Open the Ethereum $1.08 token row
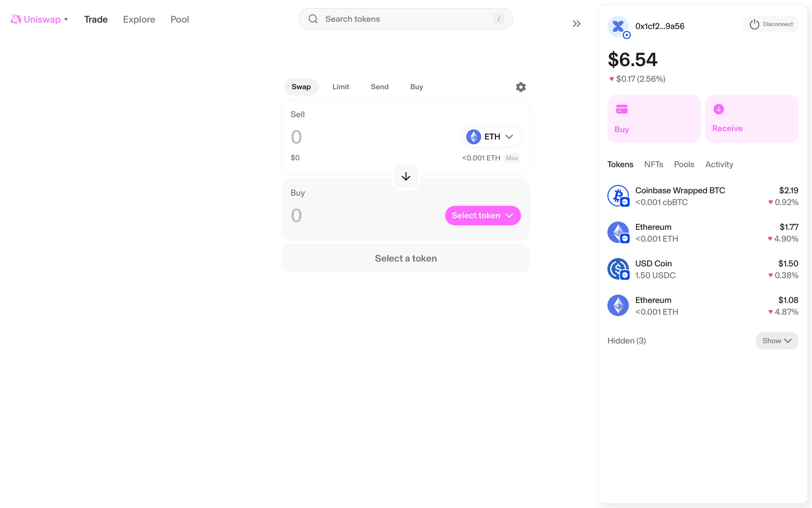 coord(703,306)
